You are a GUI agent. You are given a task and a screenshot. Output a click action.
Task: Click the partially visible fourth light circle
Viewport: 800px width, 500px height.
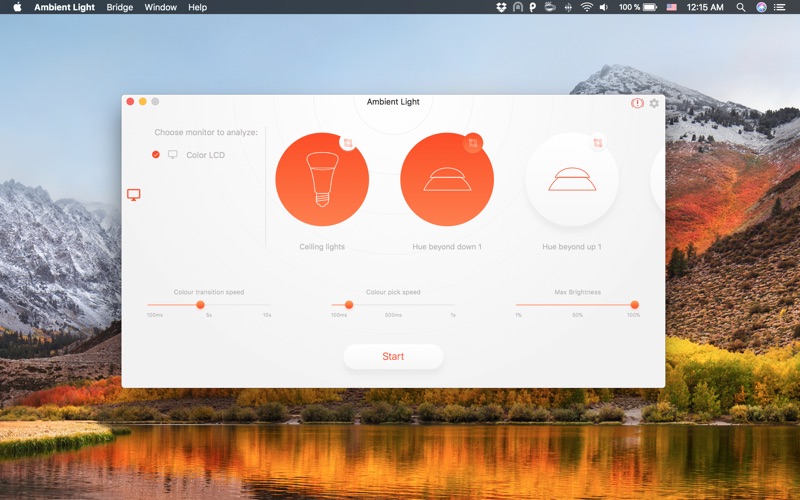pos(658,179)
